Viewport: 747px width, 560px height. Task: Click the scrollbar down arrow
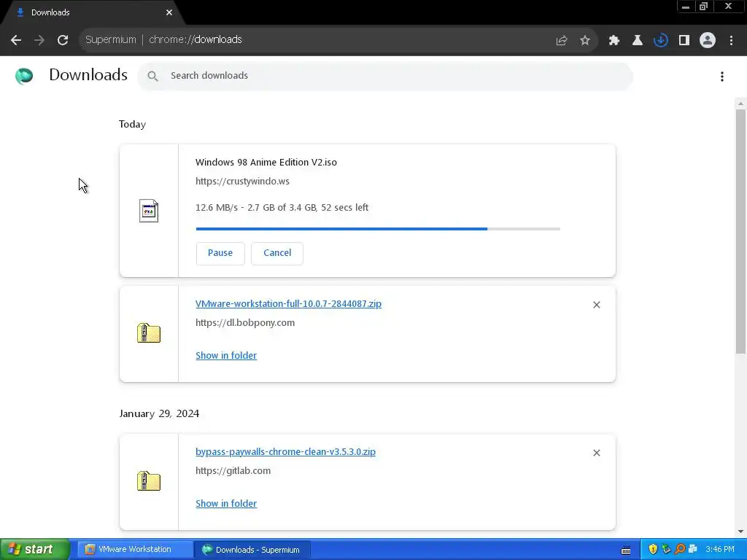click(740, 532)
